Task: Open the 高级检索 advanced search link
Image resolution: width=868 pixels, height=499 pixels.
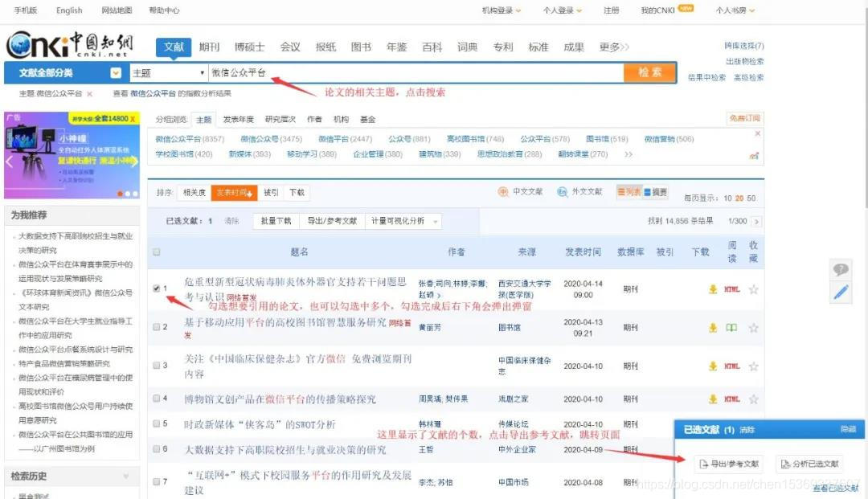Action: [748, 78]
